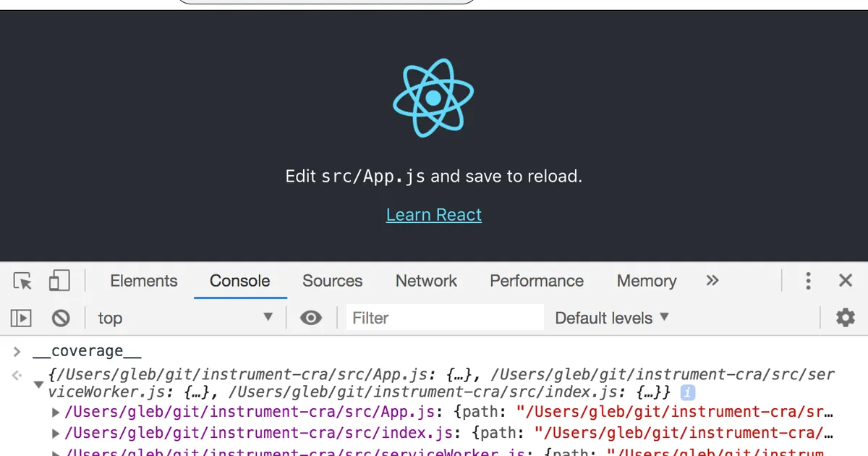This screenshot has width=868, height=456.
Task: Show the console sidebar panel
Action: [x=22, y=318]
